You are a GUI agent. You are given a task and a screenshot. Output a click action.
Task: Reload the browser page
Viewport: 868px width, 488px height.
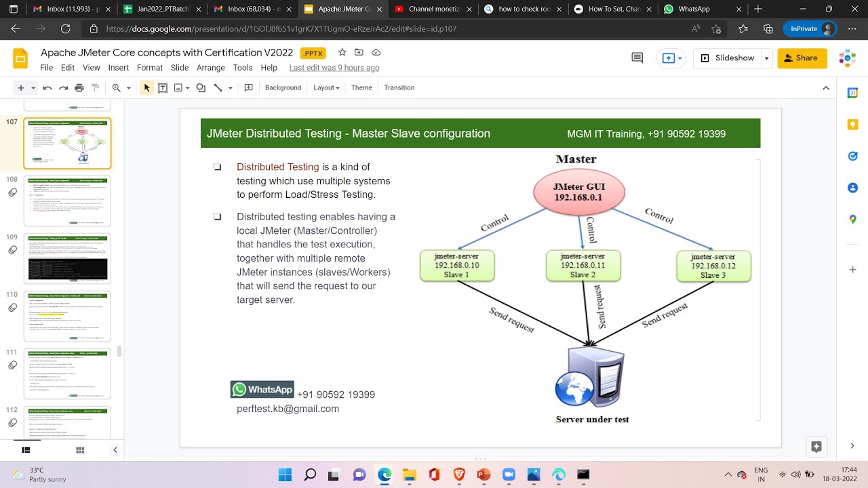[65, 28]
